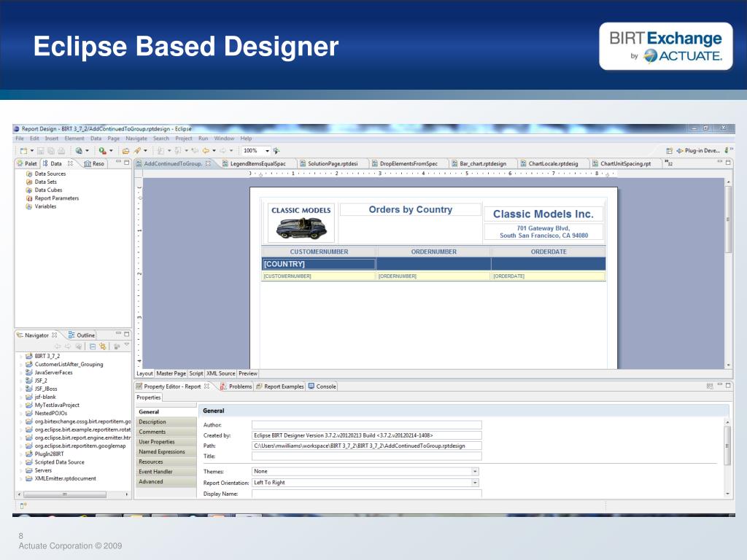Click the Run (green play) toolbar icon

coord(102,150)
